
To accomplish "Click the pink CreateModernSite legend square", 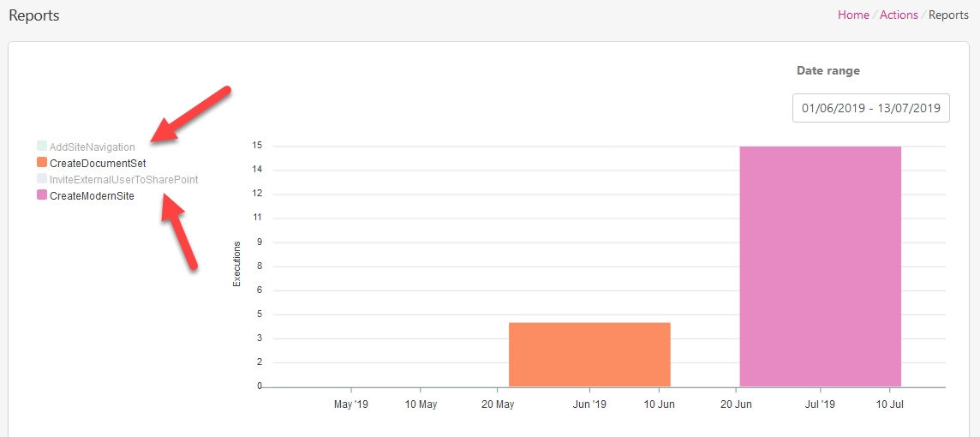I will pyautogui.click(x=42, y=195).
